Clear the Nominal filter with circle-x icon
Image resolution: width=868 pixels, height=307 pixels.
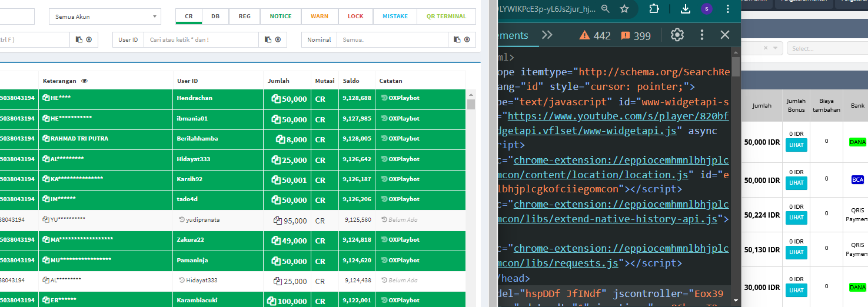pos(467,39)
